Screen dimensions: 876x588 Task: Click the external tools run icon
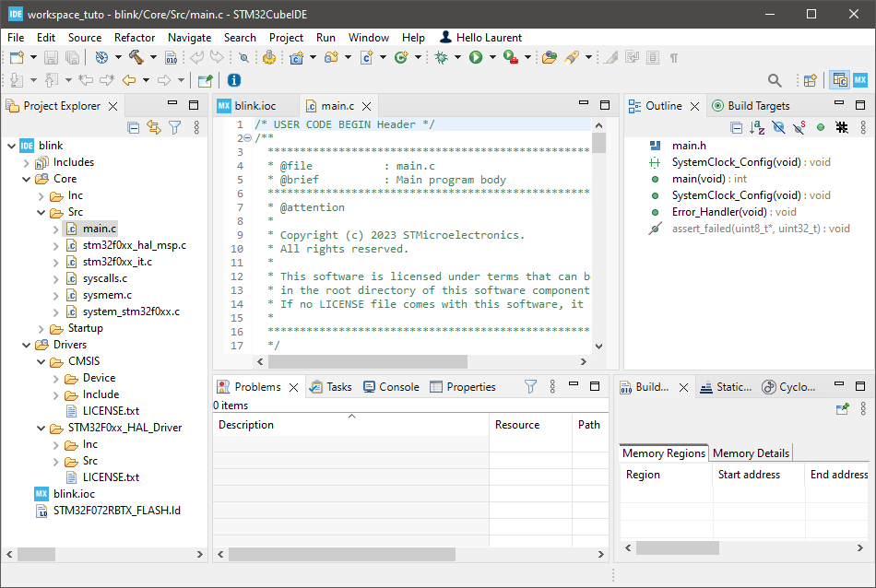coord(510,57)
